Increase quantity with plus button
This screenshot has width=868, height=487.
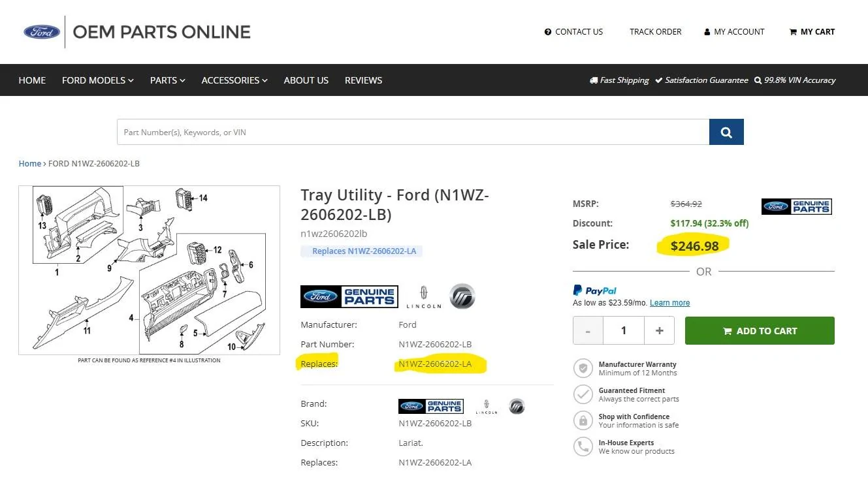pyautogui.click(x=660, y=331)
